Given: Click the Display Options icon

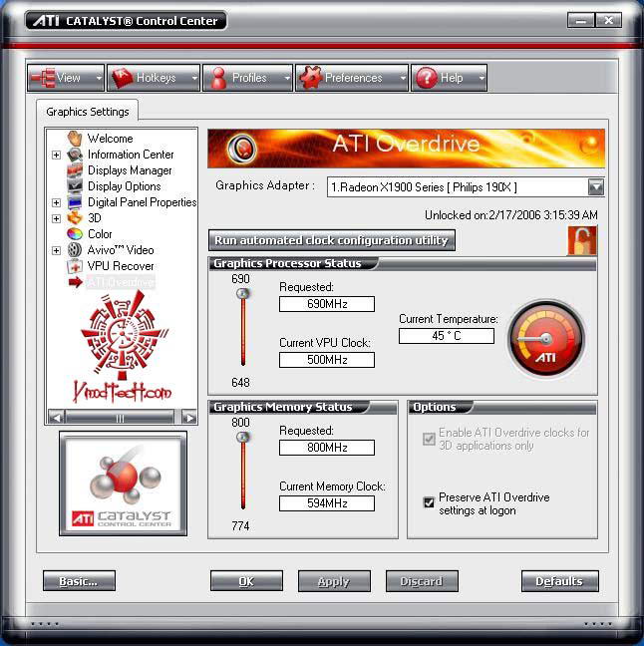Looking at the screenshot, I should click(75, 186).
